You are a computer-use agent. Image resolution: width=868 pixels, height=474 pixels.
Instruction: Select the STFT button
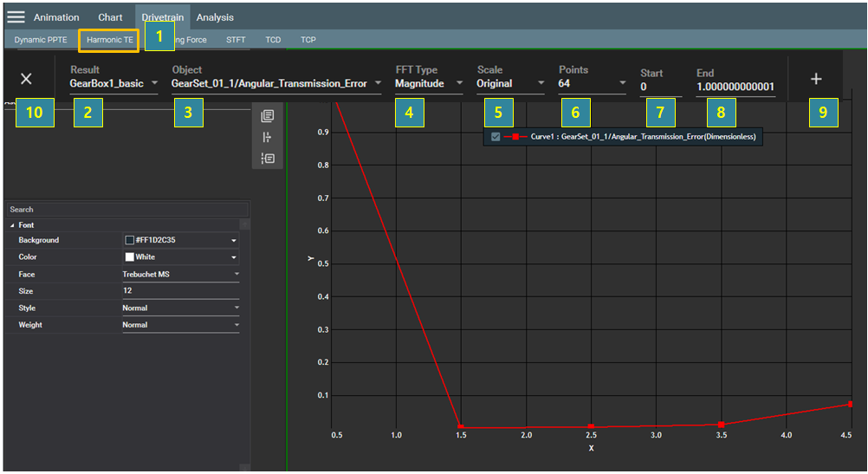[x=236, y=40]
